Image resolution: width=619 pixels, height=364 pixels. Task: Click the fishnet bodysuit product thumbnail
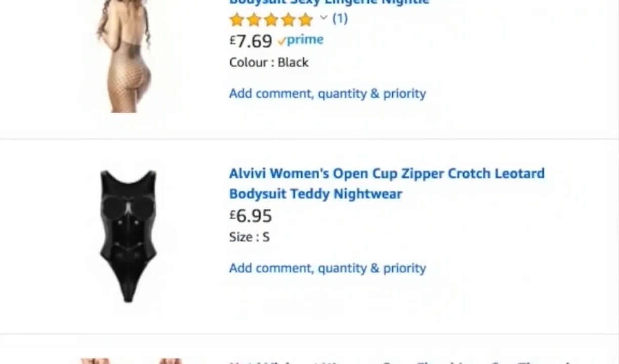[x=125, y=56]
